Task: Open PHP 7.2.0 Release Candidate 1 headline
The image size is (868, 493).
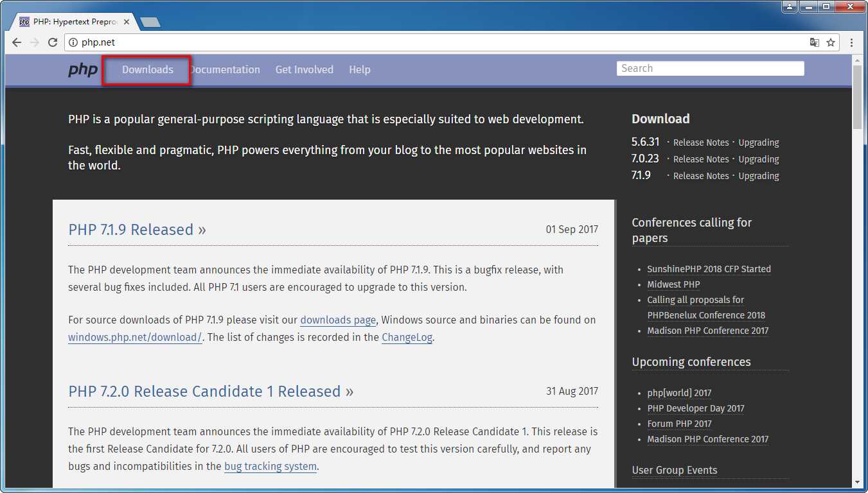Action: [211, 392]
